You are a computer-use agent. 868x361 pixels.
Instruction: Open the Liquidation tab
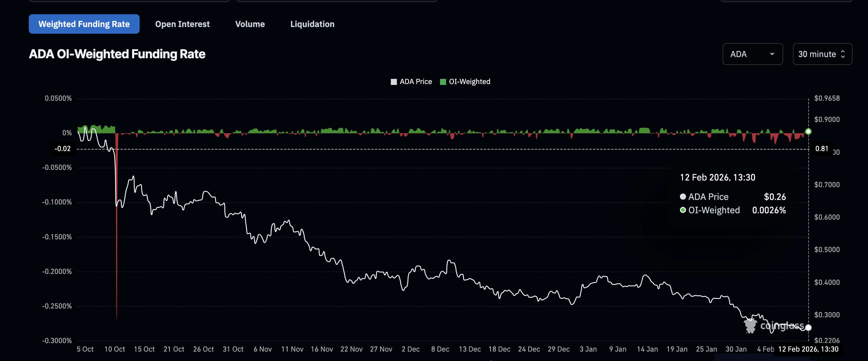(x=312, y=24)
